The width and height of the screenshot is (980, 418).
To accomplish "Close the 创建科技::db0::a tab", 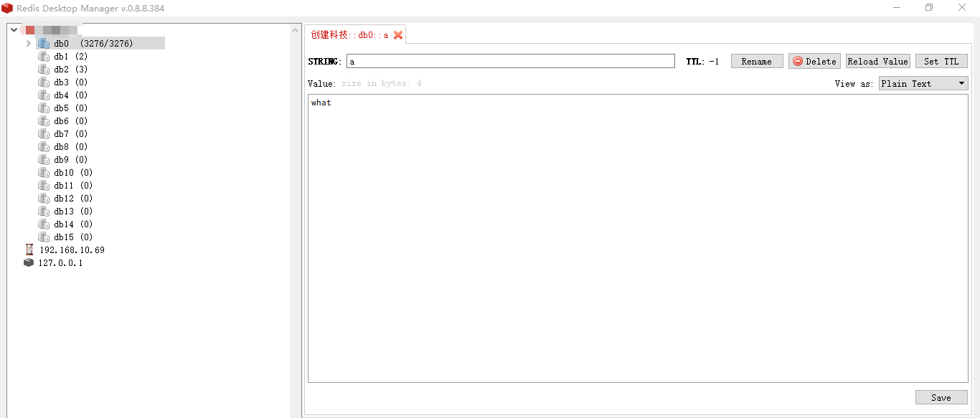I will pos(398,34).
